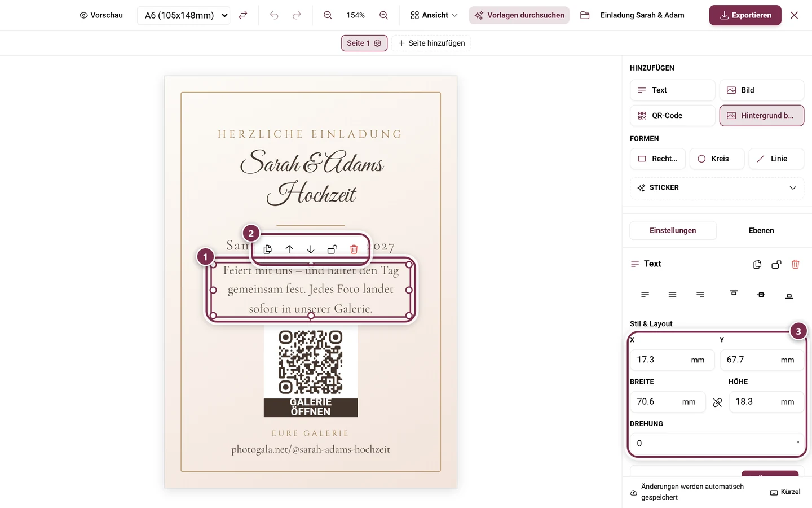Center the text horizontally

(672, 295)
